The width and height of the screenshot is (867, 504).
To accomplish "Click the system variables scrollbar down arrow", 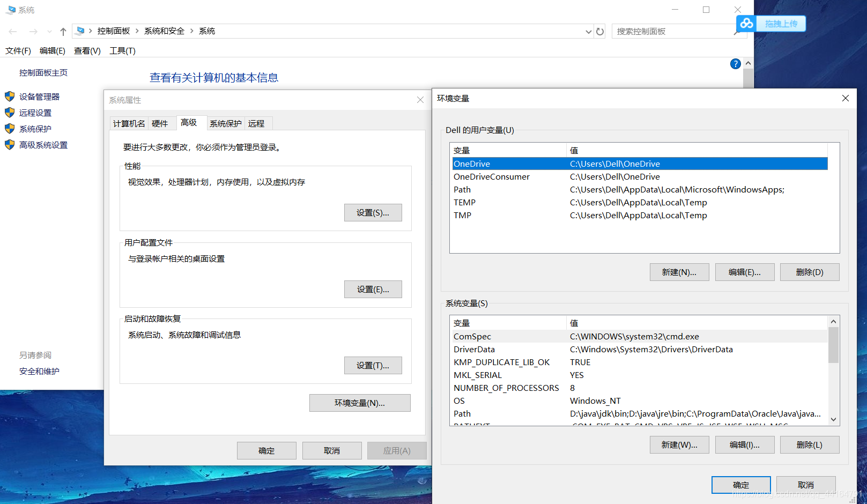I will 833,420.
